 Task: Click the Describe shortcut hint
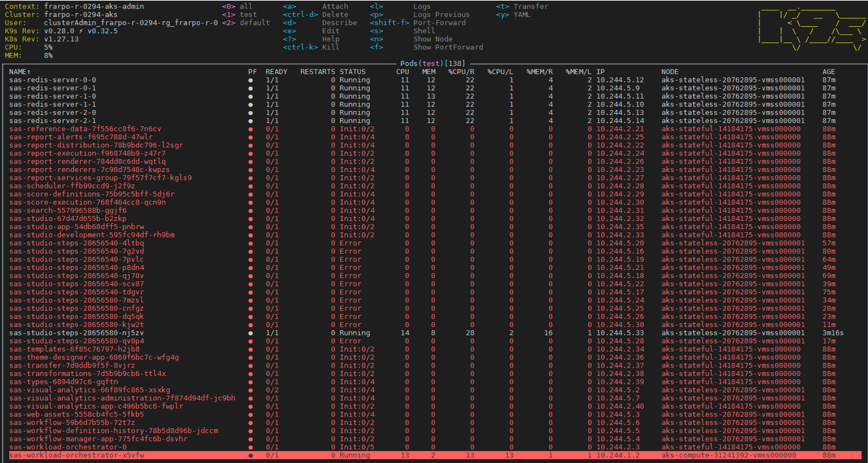coord(339,23)
